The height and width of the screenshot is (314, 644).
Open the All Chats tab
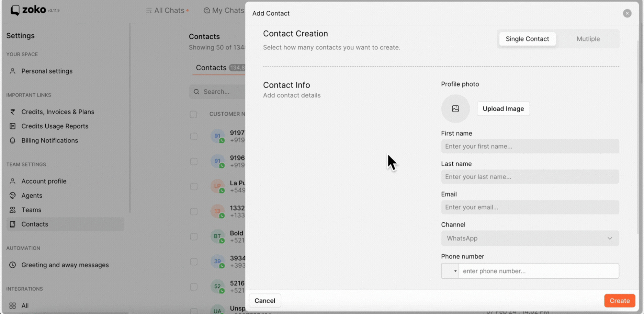167,10
